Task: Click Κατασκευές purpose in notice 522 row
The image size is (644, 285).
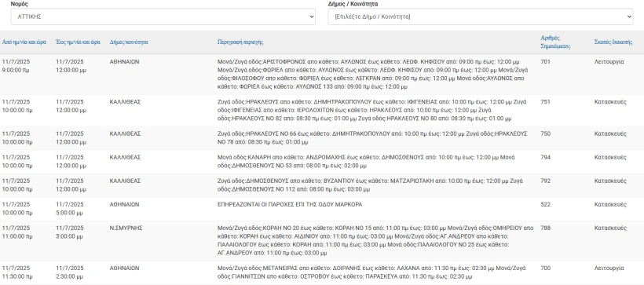Action: 610,204
